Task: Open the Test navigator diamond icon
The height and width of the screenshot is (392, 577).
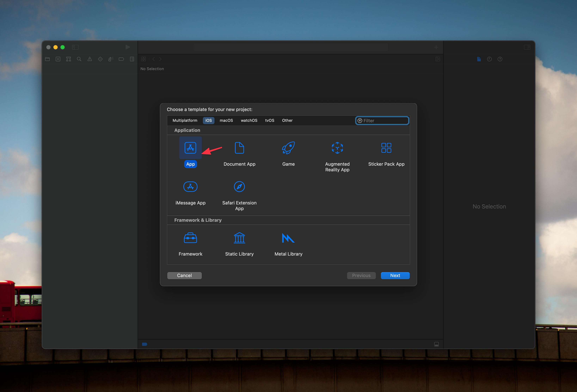Action: [100, 59]
